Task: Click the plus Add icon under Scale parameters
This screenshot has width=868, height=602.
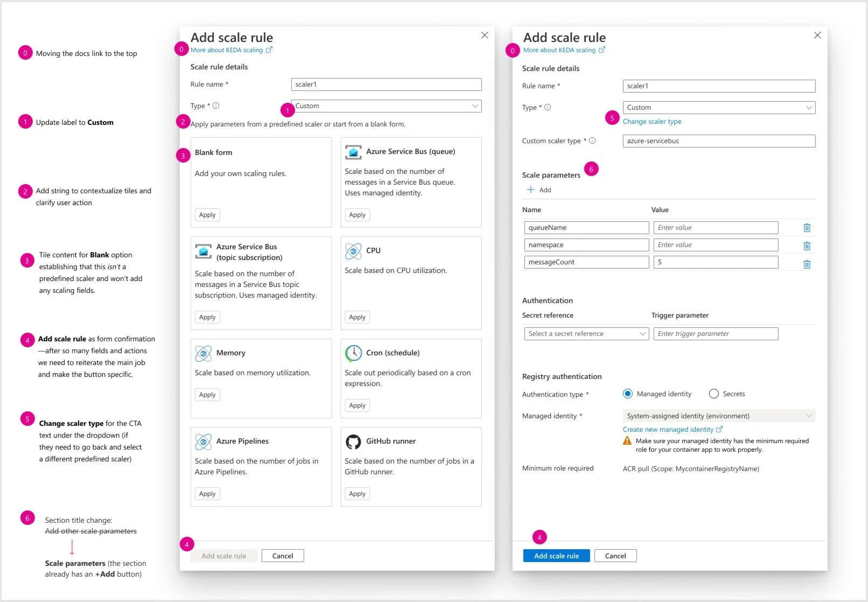Action: click(x=531, y=190)
